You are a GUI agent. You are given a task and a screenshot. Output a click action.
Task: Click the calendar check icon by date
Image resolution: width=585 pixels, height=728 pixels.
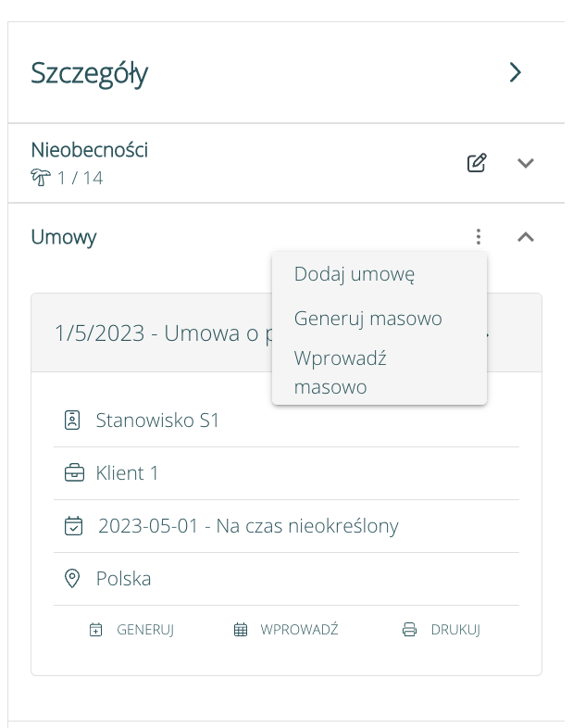[73, 526]
